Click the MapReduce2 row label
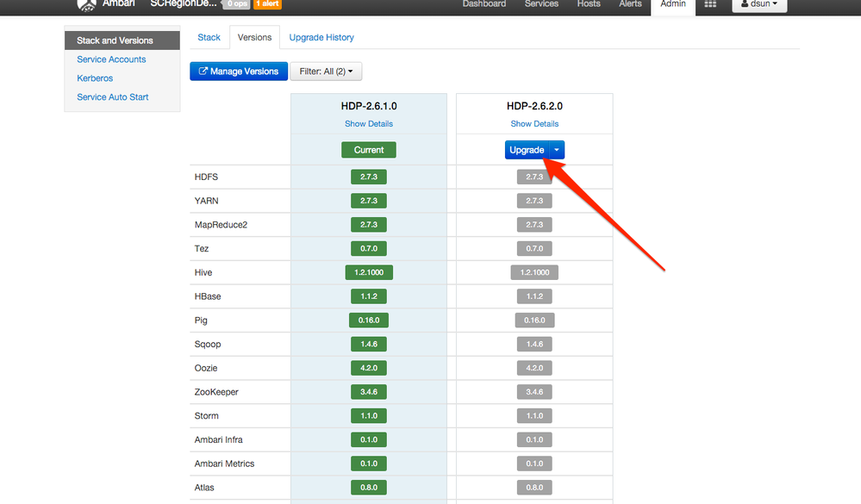The image size is (861, 504). tap(221, 225)
